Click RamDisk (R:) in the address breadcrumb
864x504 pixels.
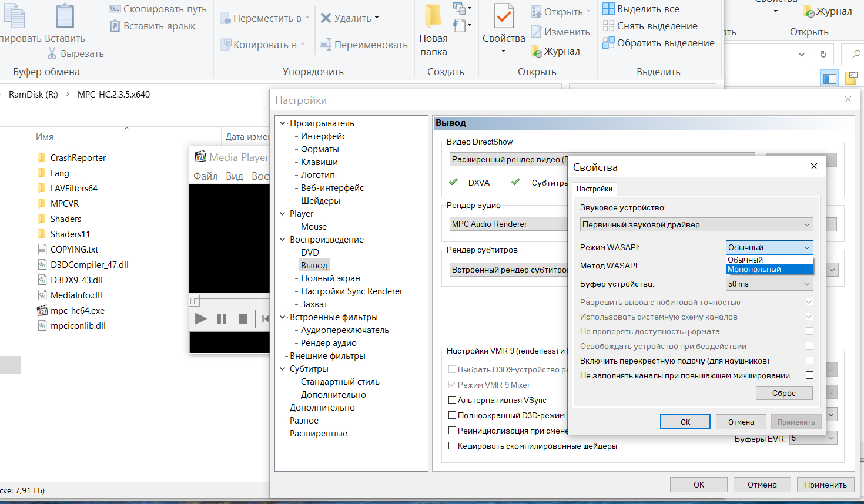tap(34, 94)
